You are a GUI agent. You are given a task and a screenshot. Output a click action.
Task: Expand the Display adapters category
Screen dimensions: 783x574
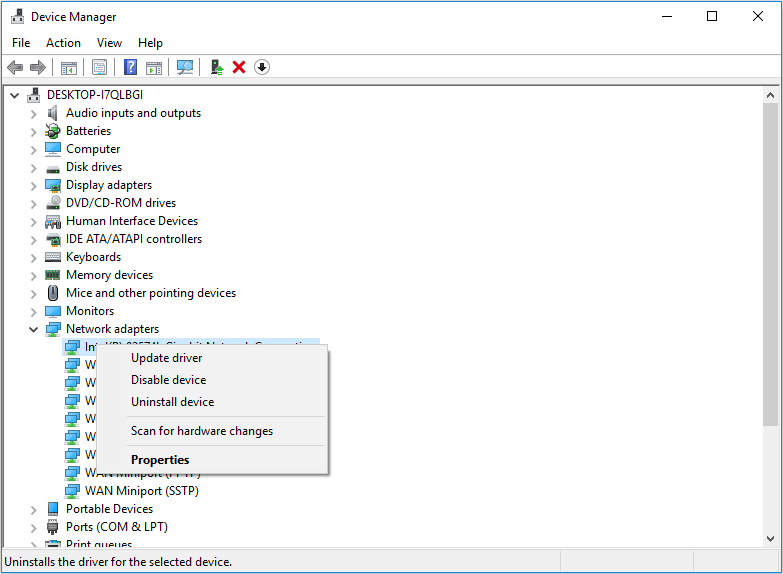33,186
